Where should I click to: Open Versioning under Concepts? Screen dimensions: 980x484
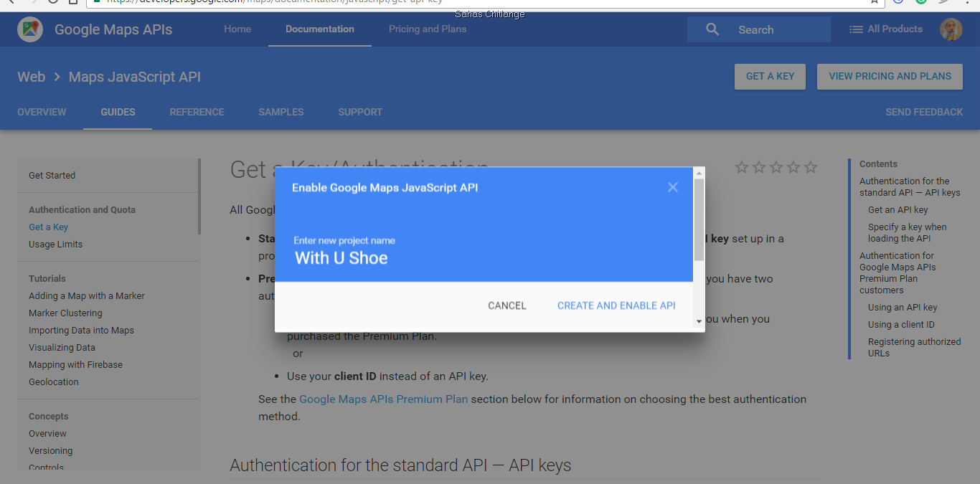(x=50, y=450)
